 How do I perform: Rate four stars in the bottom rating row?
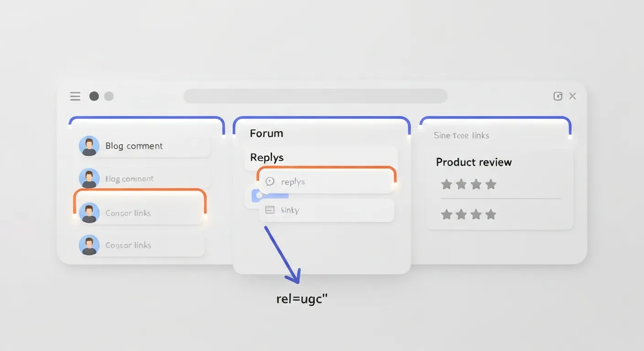pos(491,214)
